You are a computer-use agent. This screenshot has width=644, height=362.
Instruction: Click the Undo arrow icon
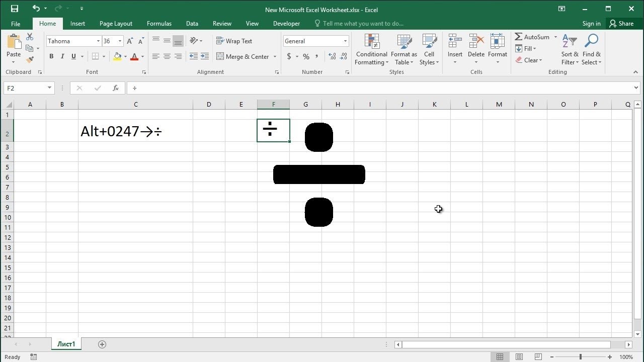point(36,9)
